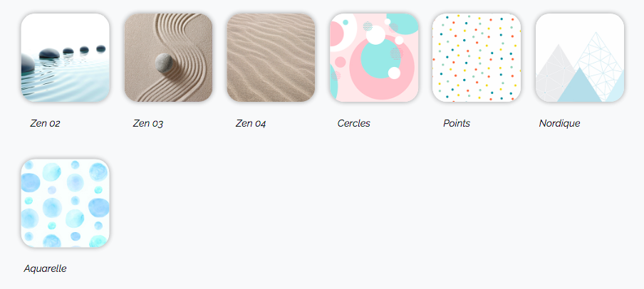The image size is (644, 289).
Task: Choose the Points colorful dots thumbnail
Action: (477, 58)
